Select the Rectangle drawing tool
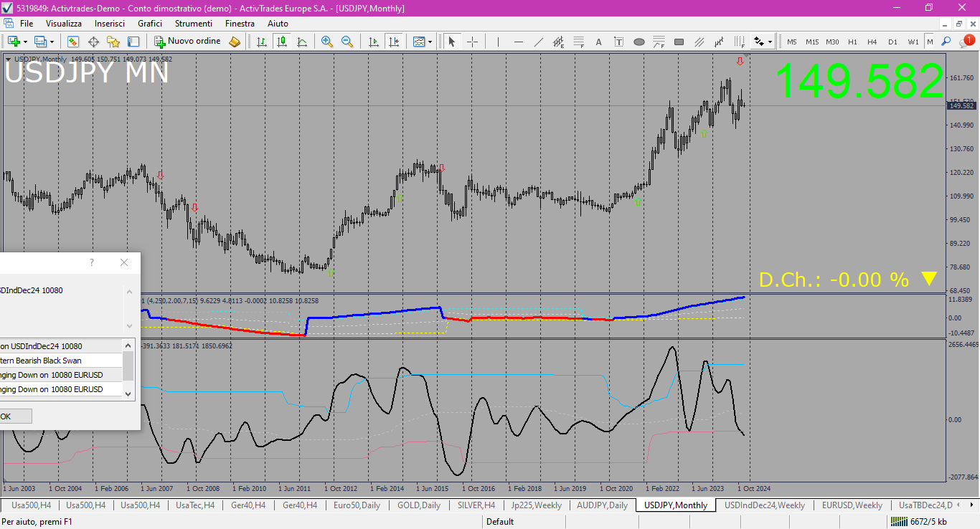This screenshot has height=529, width=980. [679, 42]
